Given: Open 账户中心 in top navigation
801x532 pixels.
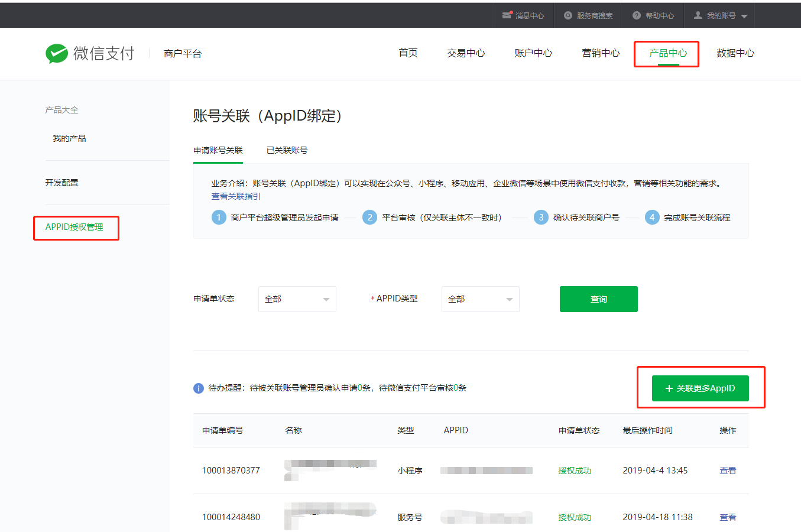Looking at the screenshot, I should click(534, 53).
